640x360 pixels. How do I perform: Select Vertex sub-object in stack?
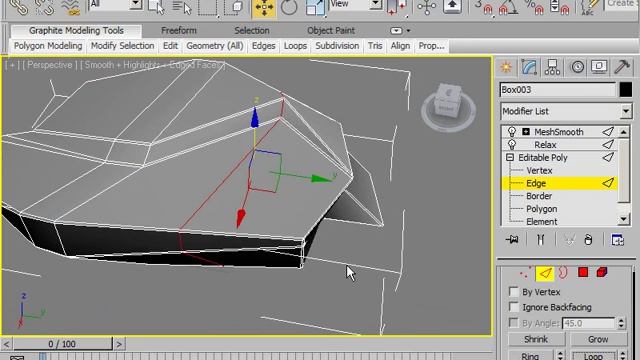539,170
